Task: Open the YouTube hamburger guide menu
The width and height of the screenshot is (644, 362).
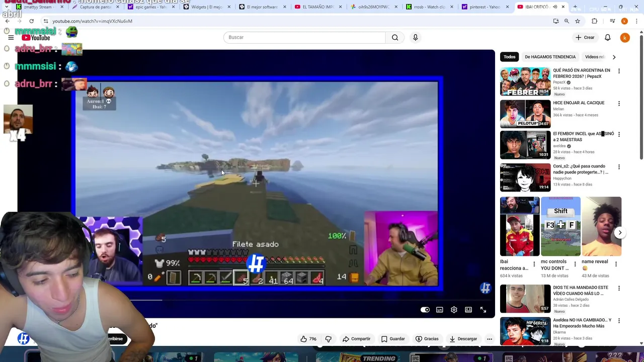Action: [x=11, y=37]
